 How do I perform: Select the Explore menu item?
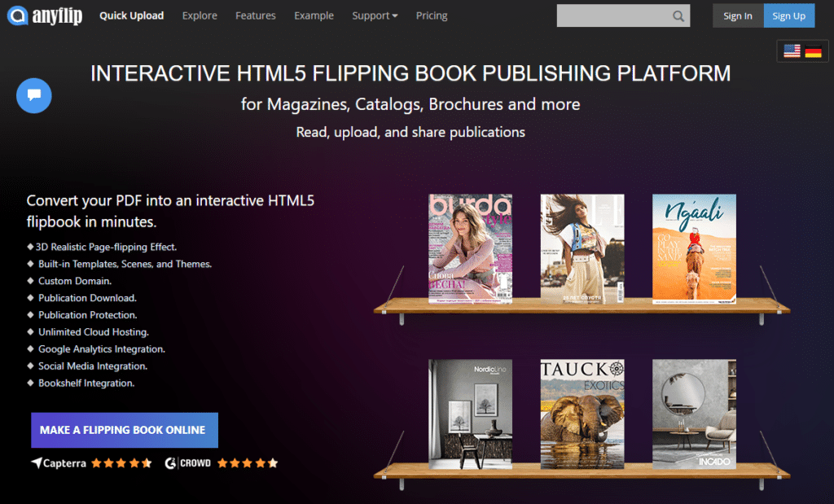(x=200, y=15)
